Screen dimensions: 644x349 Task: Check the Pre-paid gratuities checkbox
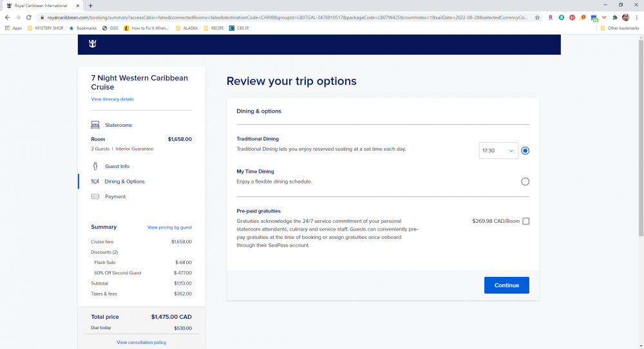coord(526,222)
